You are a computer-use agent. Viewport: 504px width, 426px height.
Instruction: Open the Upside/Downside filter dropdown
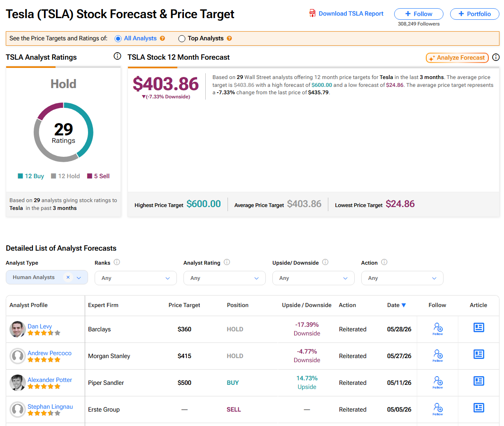tap(314, 278)
